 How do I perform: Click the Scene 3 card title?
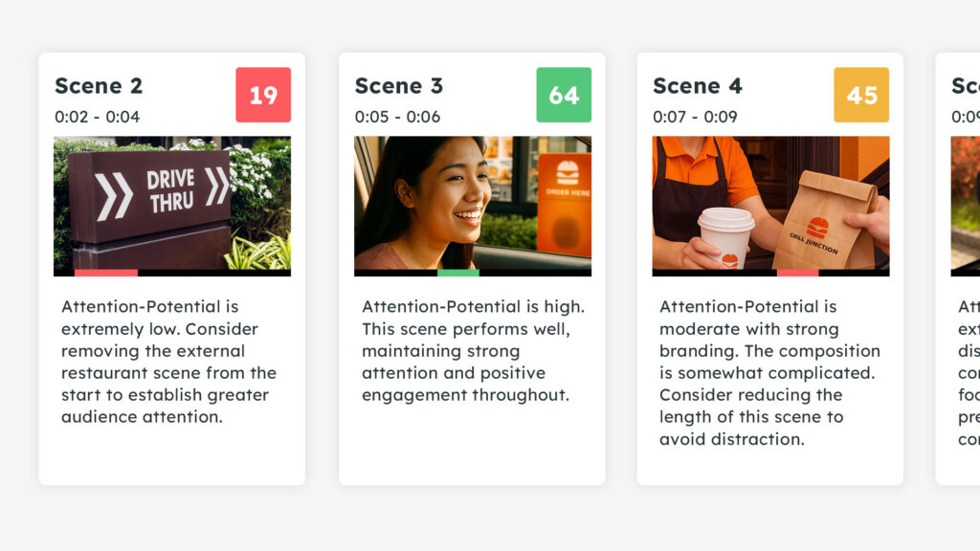click(x=398, y=86)
